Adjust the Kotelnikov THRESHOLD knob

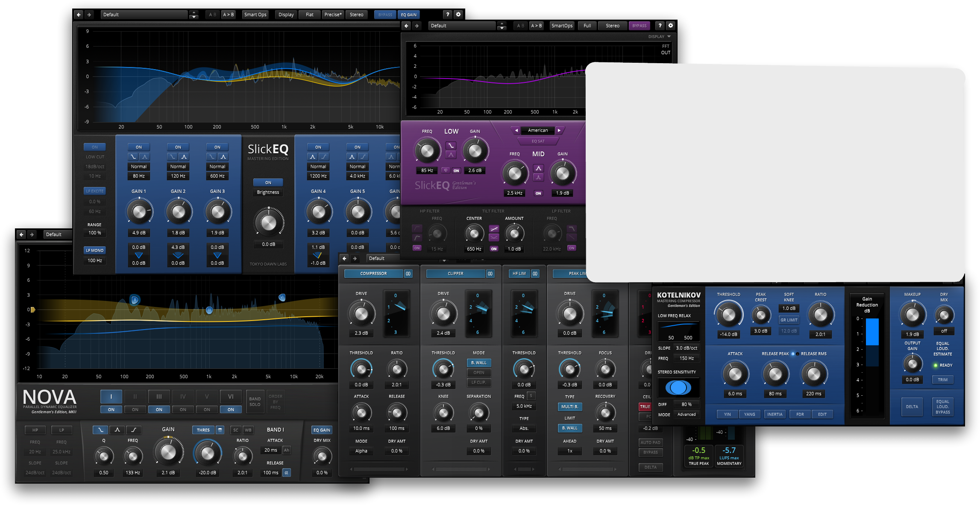728,315
